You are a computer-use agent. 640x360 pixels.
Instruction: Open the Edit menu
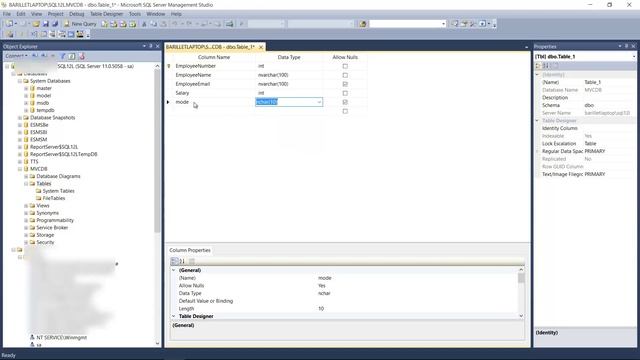tap(21, 14)
